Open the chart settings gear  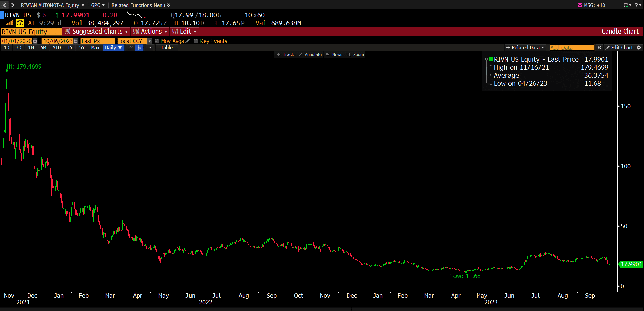click(x=639, y=48)
